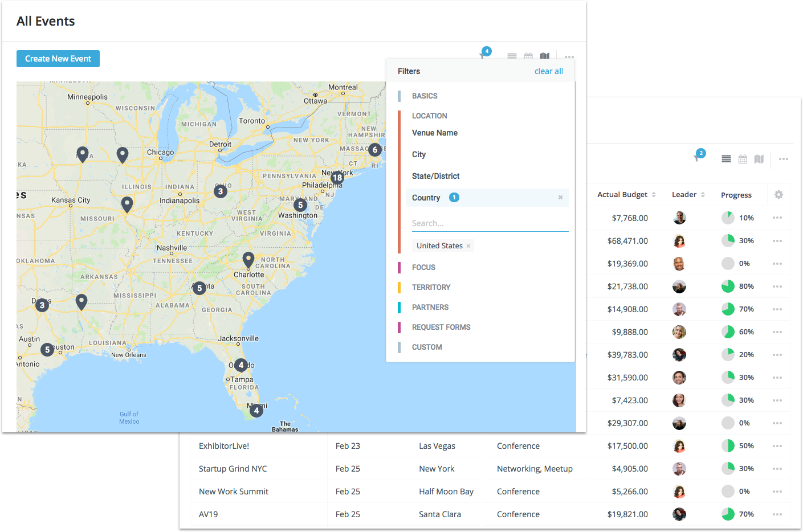Expand the TERRITORY filter section
The image size is (803, 532).
[431, 288]
